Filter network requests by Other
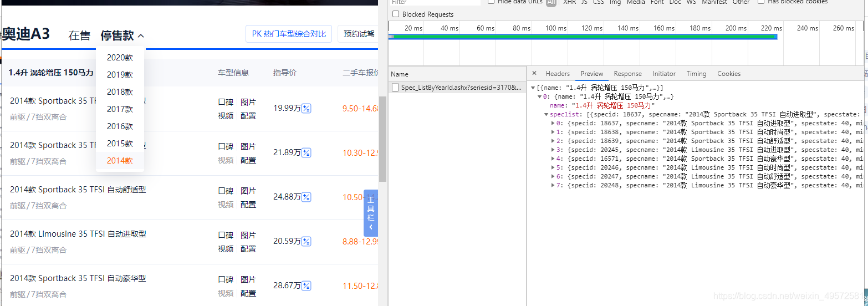The height and width of the screenshot is (306, 868). pyautogui.click(x=741, y=2)
